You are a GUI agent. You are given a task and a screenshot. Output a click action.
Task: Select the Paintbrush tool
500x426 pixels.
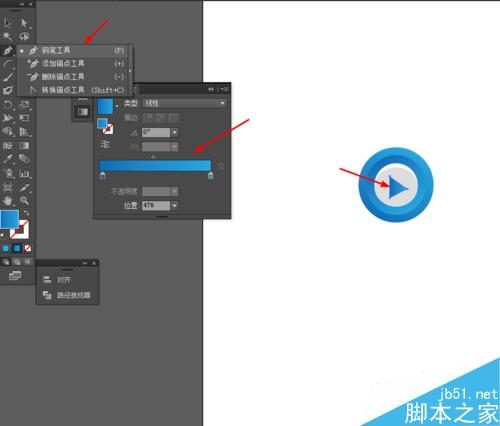(8, 77)
